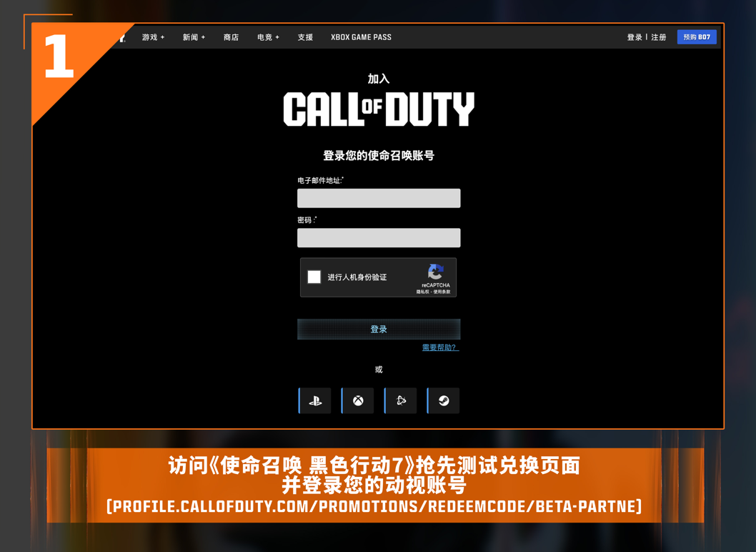Open the 支援 menu item
Image resolution: width=756 pixels, height=552 pixels.
(x=305, y=37)
